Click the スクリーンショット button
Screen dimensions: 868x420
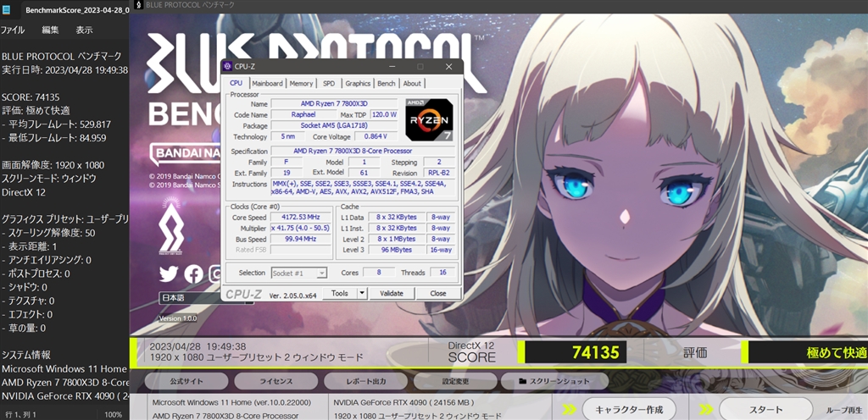coord(554,381)
